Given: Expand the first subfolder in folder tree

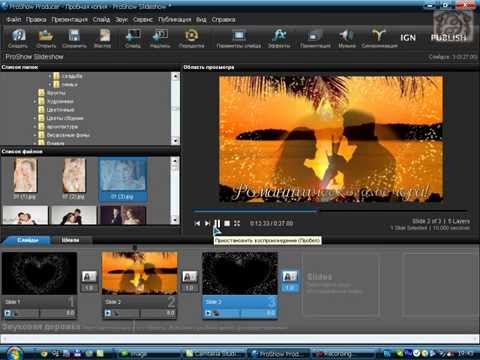Looking at the screenshot, I should click(x=50, y=76).
